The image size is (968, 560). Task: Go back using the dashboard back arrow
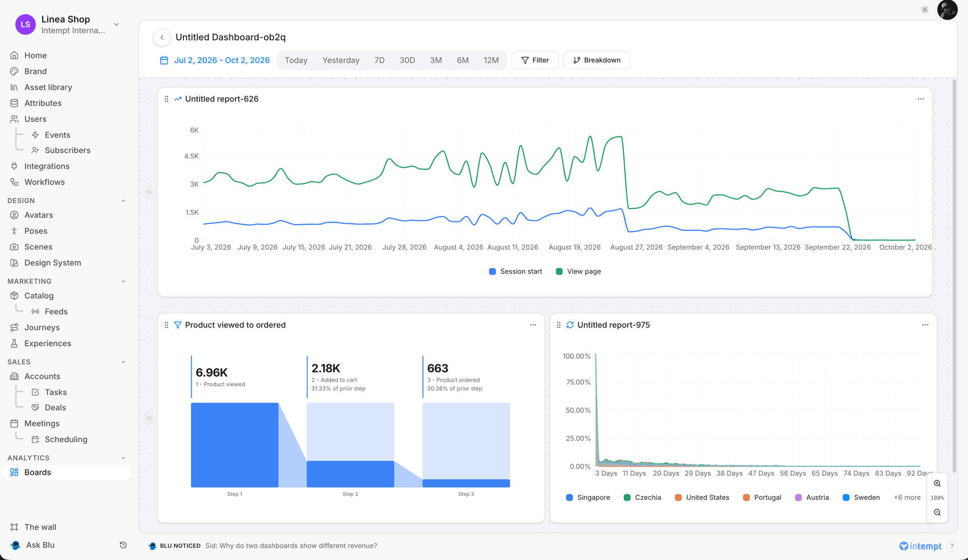tap(162, 37)
